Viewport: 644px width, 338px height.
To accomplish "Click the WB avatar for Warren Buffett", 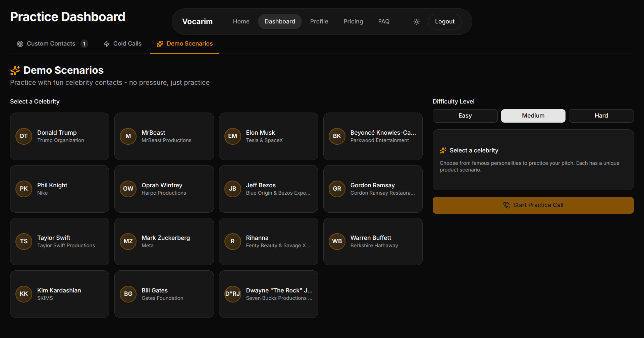I will [x=337, y=241].
